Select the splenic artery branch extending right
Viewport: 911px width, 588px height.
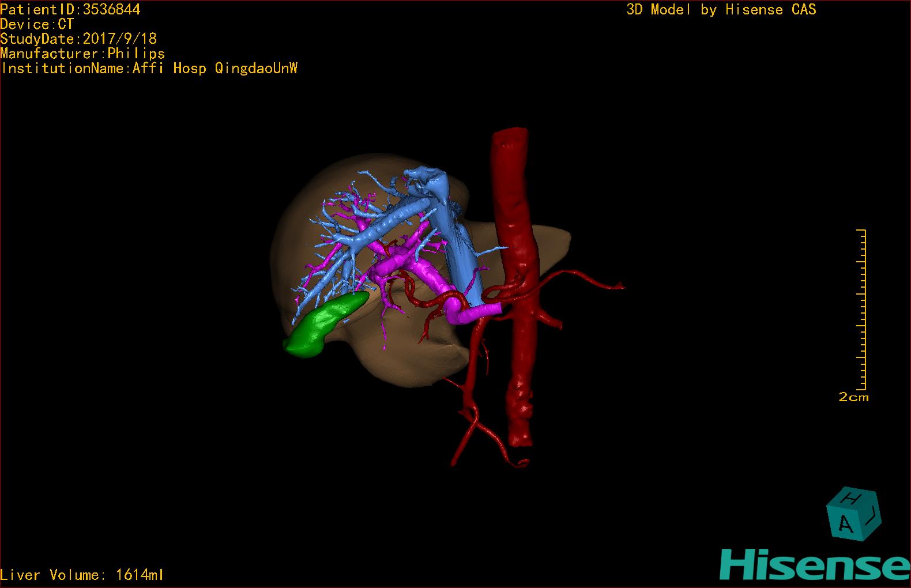pos(588,280)
